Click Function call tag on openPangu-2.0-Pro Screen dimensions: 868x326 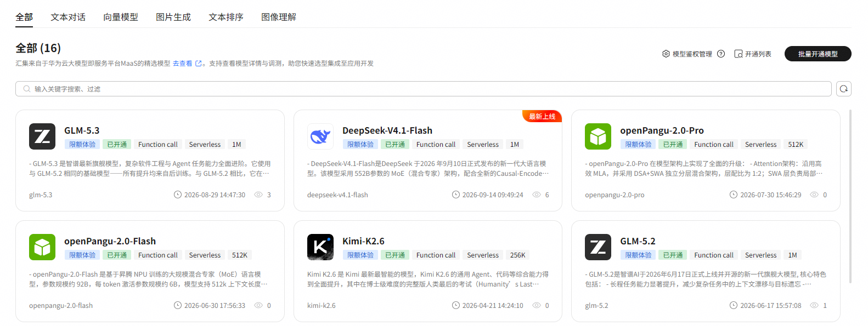[x=714, y=145]
